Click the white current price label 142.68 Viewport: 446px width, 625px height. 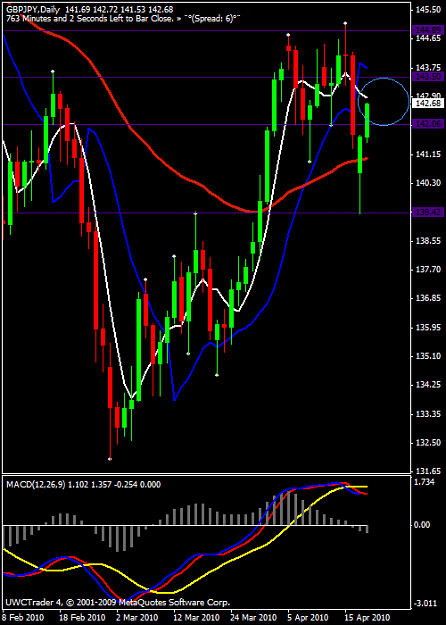(429, 104)
